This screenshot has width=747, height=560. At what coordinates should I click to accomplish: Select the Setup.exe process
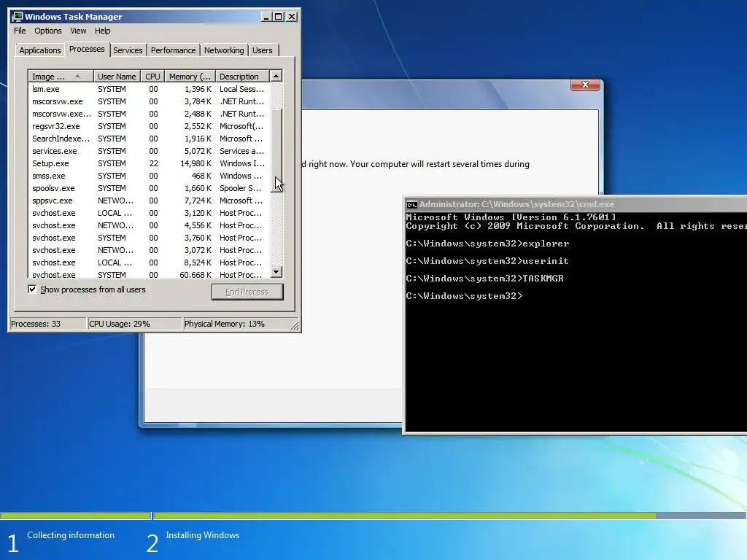click(x=149, y=163)
